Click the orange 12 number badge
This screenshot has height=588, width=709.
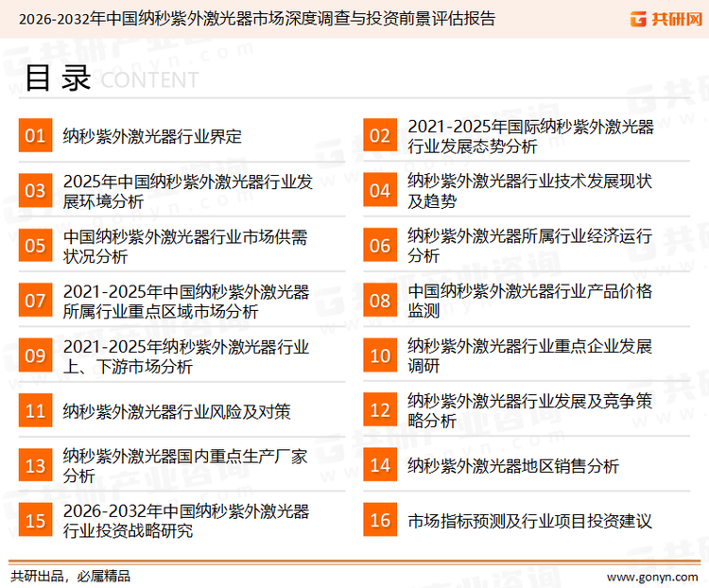380,410
